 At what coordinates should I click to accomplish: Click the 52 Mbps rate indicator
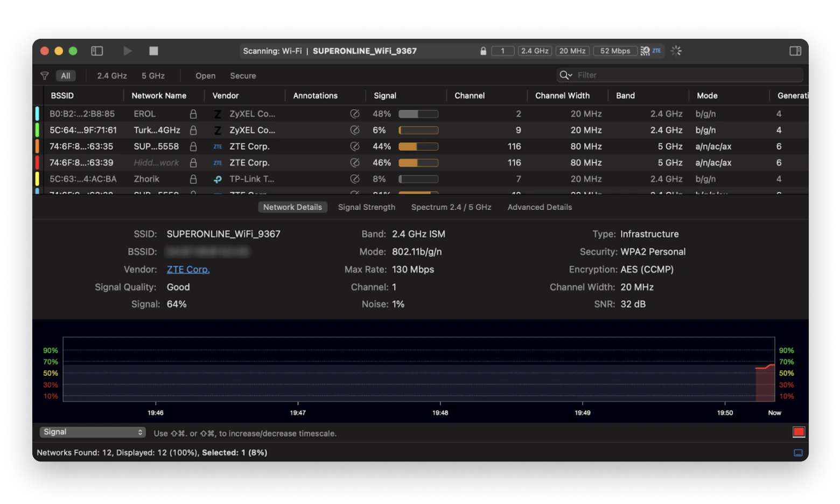(x=615, y=51)
